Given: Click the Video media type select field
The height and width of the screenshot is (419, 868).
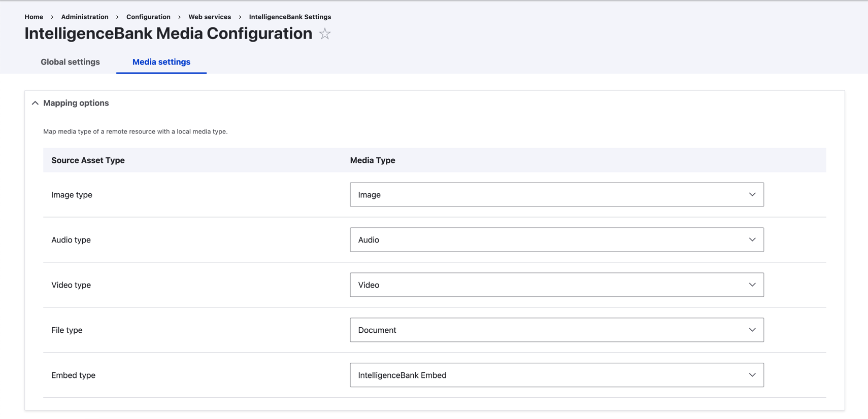Looking at the screenshot, I should pos(556,285).
